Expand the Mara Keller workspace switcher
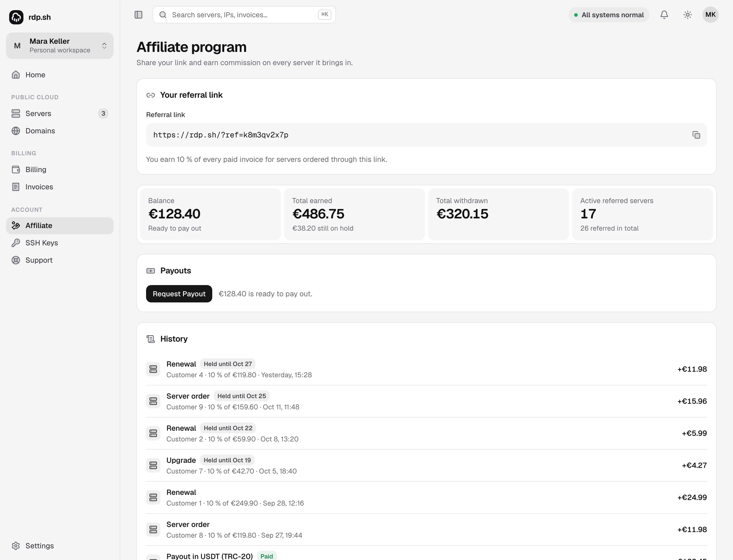Image resolution: width=733 pixels, height=560 pixels. click(x=60, y=46)
